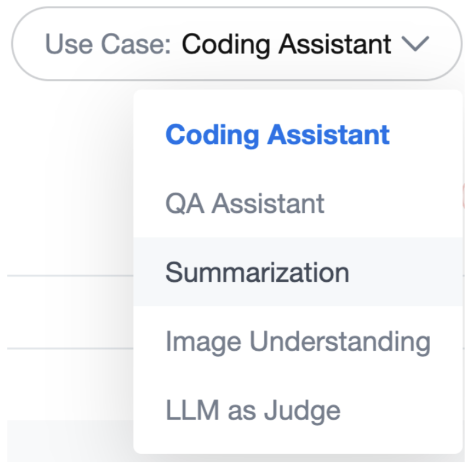Click the chevron arrow beside Coding Assistant

pyautogui.click(x=417, y=44)
